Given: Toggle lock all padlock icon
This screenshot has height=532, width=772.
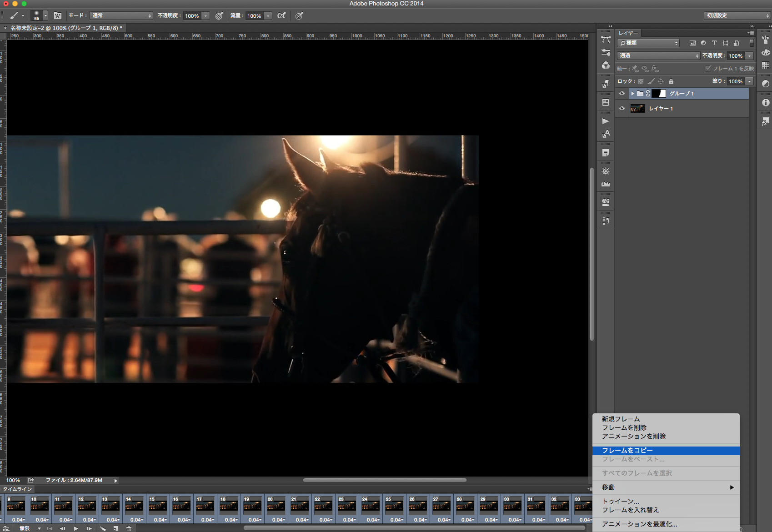Looking at the screenshot, I should (x=671, y=81).
